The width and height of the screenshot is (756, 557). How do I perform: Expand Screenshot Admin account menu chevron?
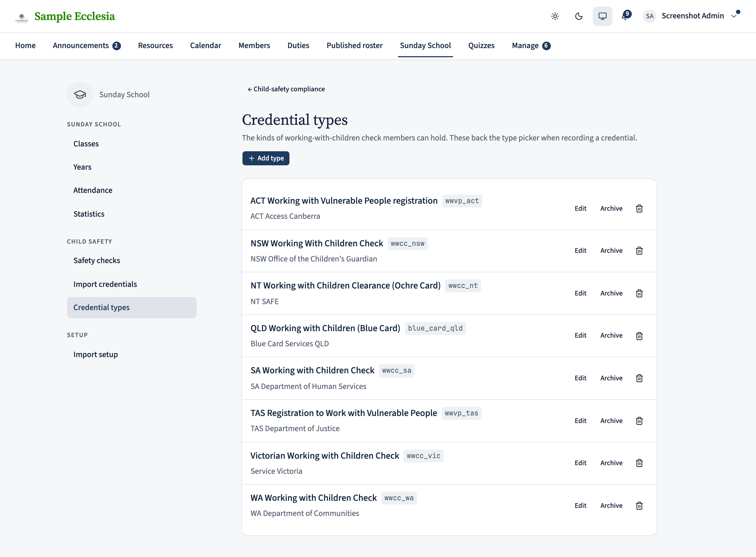pos(734,16)
